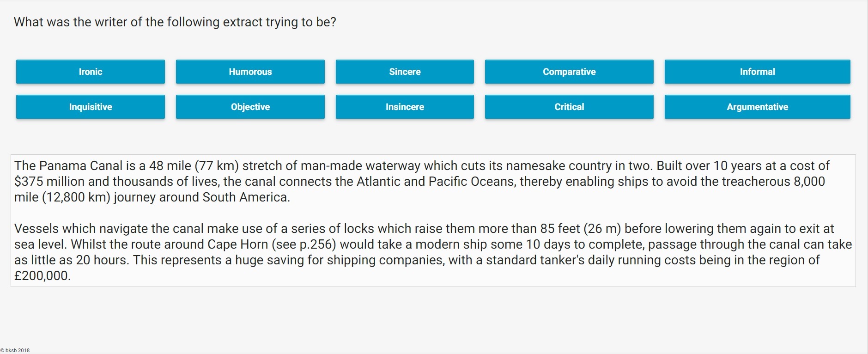The image size is (868, 354).
Task: Click 'The Panama Canal' at the extract start
Action: [68, 166]
